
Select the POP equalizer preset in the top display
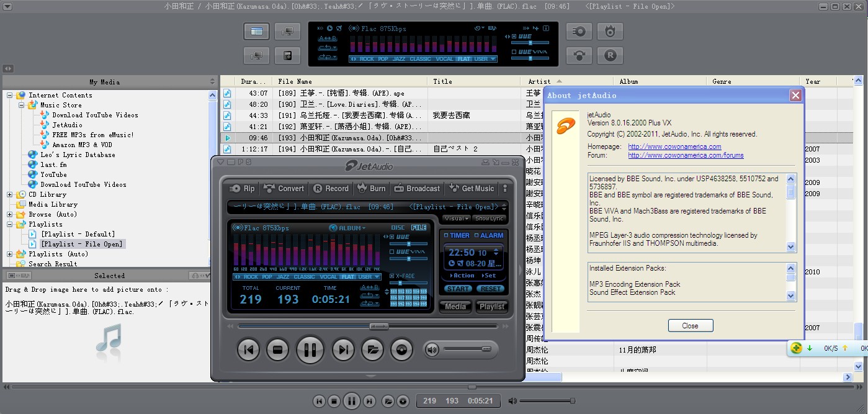(383, 59)
